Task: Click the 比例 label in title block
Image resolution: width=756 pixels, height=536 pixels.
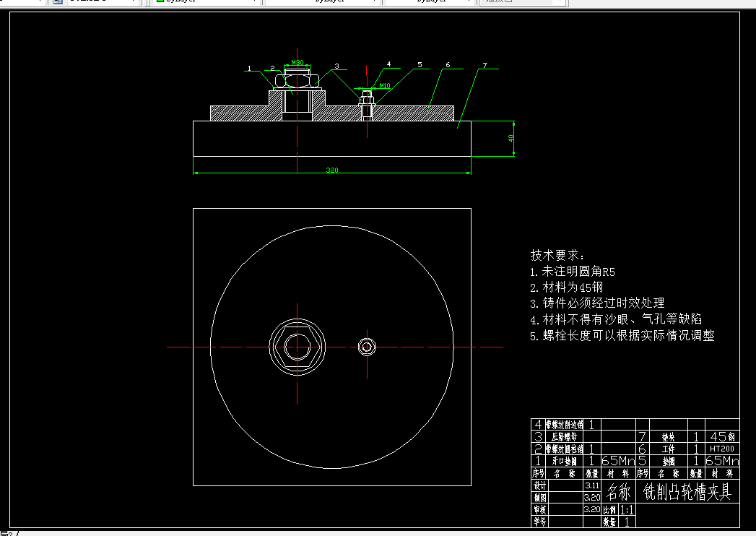Action: (609, 510)
